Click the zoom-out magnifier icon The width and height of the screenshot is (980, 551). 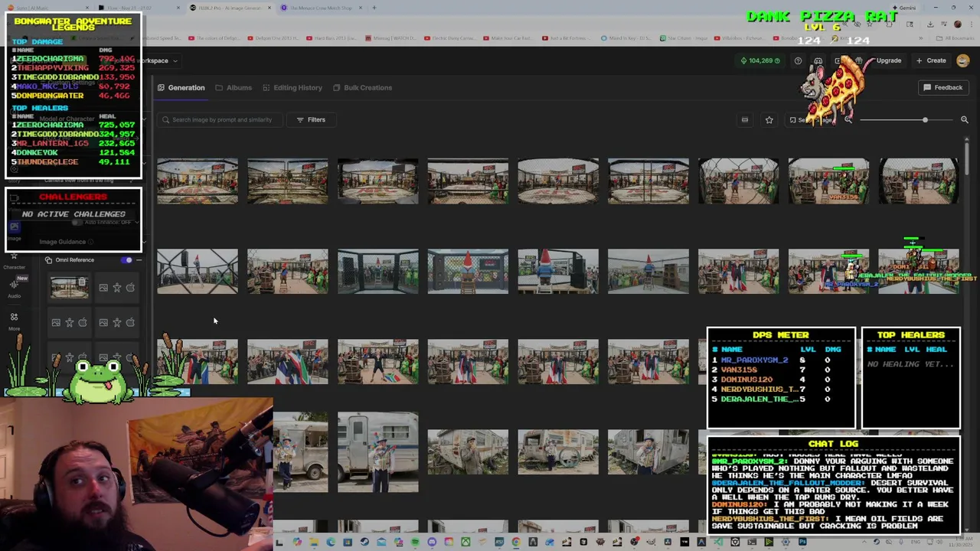coord(848,119)
